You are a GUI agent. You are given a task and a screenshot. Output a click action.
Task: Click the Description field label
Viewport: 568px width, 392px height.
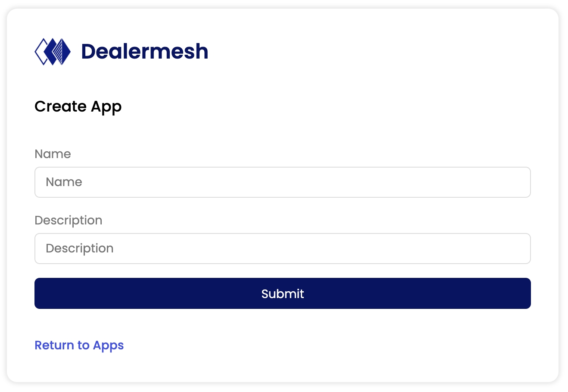69,220
